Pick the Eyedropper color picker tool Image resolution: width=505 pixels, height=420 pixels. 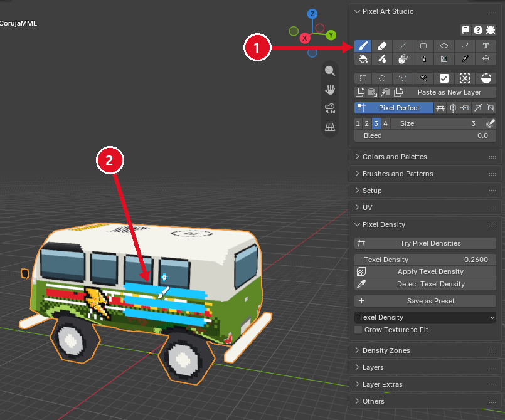465,59
